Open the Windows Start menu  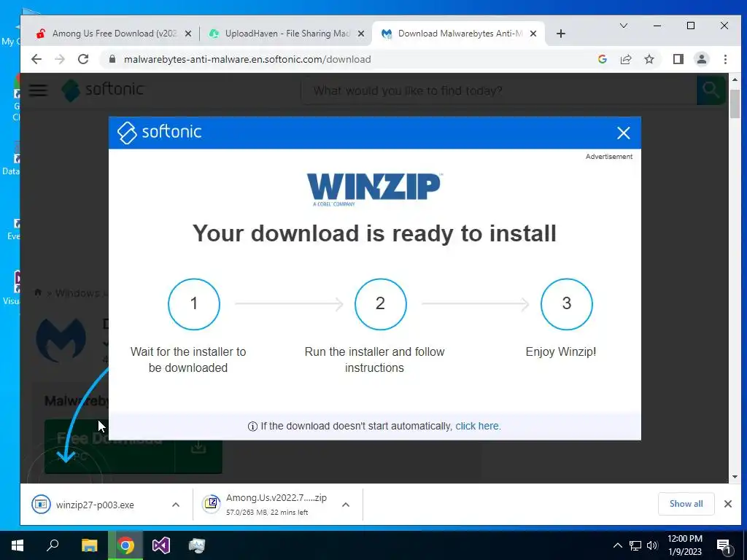point(18,545)
